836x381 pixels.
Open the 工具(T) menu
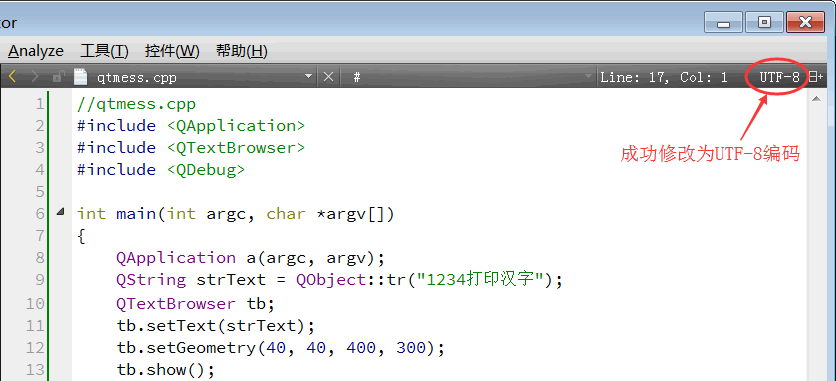point(104,51)
